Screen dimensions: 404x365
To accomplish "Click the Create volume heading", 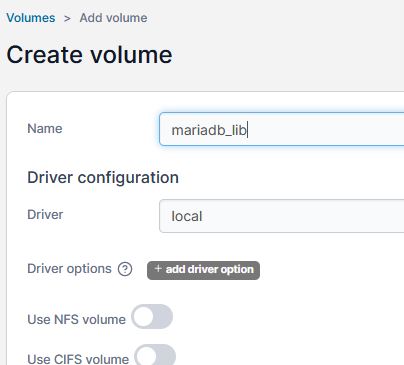I will [89, 55].
